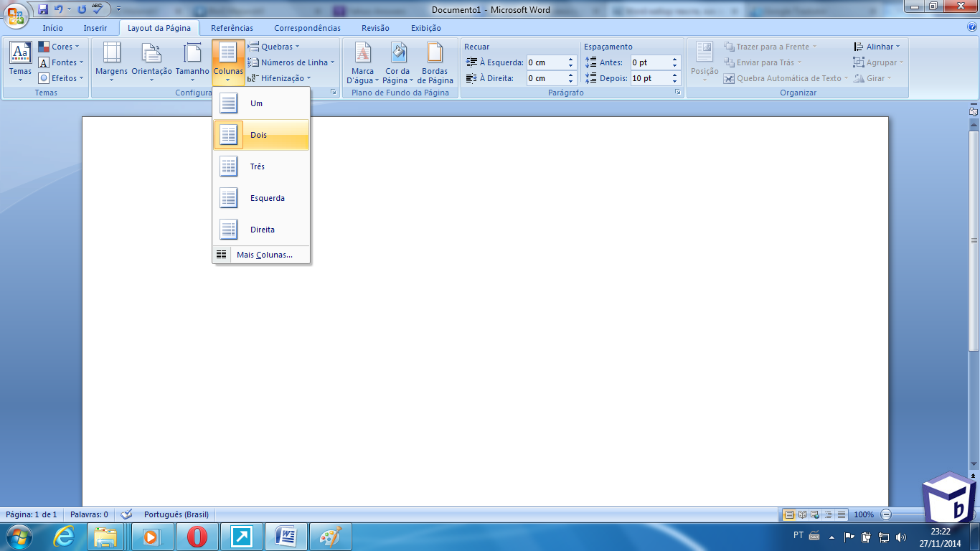Switch to Print Layout view
This screenshot has width=980, height=551.
pos(790,514)
